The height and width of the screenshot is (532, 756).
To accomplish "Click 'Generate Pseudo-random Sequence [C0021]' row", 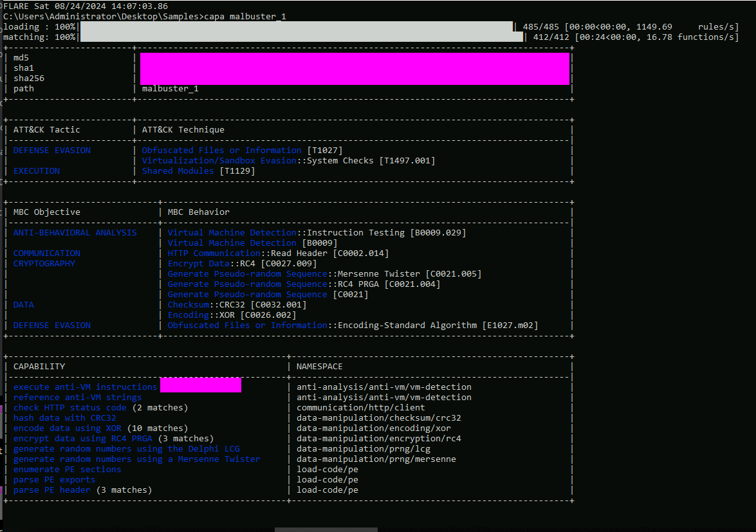I will point(268,295).
